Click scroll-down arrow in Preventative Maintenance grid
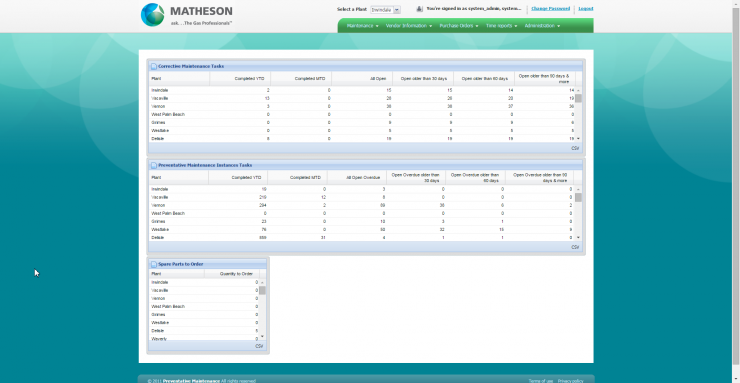The image size is (740, 383). [x=579, y=238]
